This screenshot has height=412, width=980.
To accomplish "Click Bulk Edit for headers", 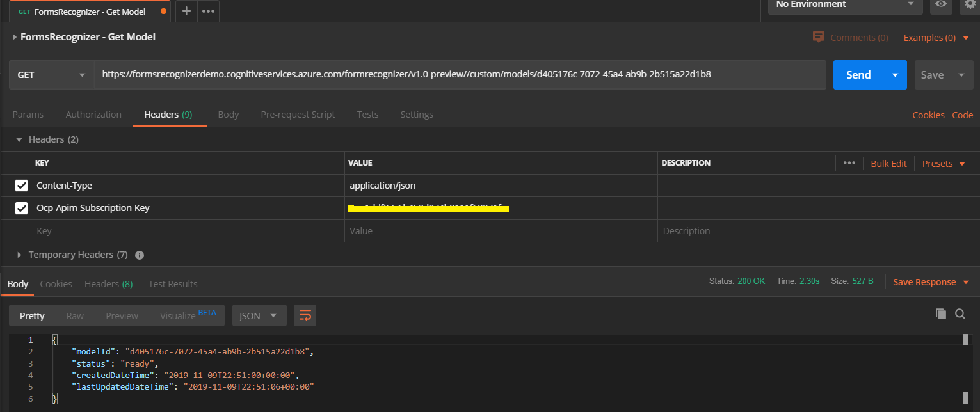I will tap(888, 164).
